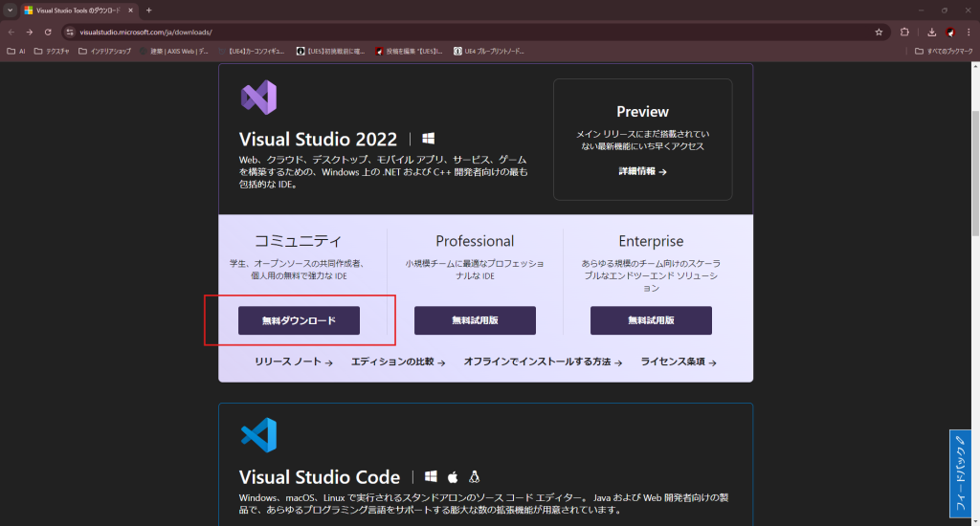
Task: Select the Visual Studio Tools browser tab
Action: (78, 10)
